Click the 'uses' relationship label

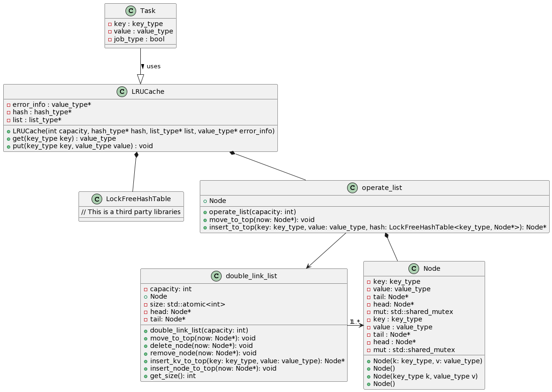(x=153, y=66)
